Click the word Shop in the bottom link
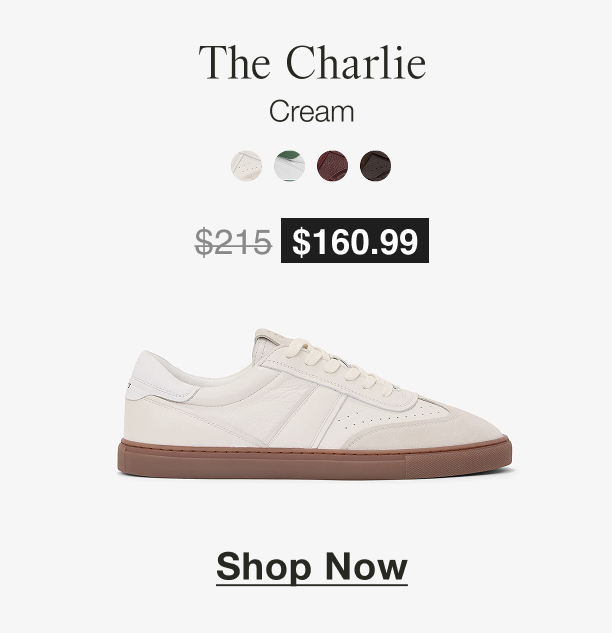 264,567
